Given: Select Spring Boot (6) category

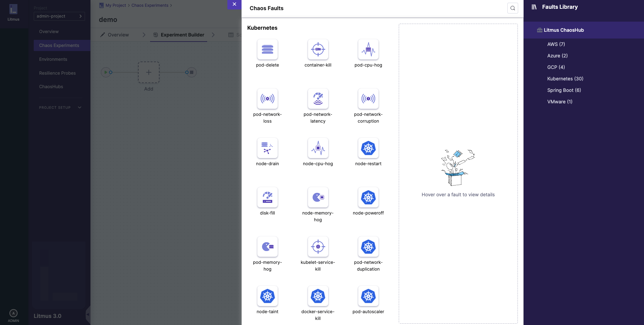Looking at the screenshot, I should tap(564, 90).
